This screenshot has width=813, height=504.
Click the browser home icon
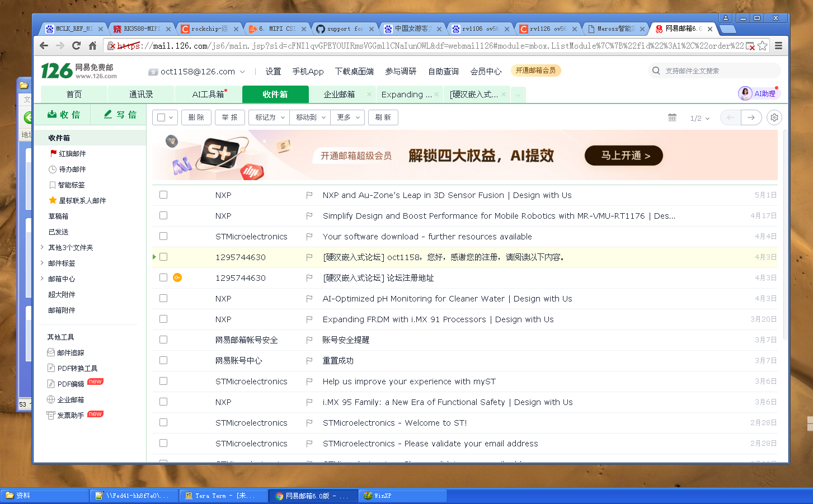93,46
